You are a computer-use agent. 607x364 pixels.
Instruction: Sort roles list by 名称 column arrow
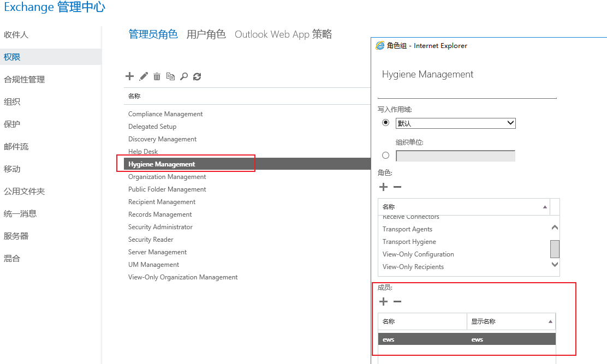point(545,207)
